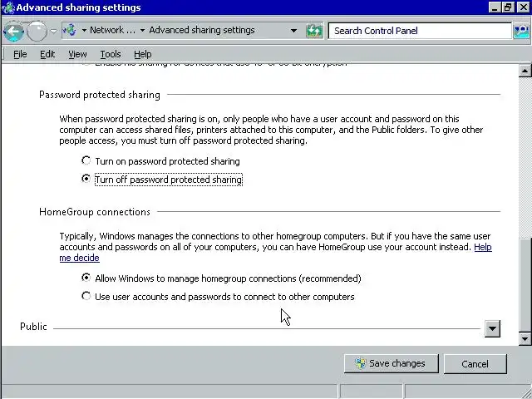The height and width of the screenshot is (399, 532).
Task: Click Advanced sharing settings breadcrumb
Action: point(202,30)
